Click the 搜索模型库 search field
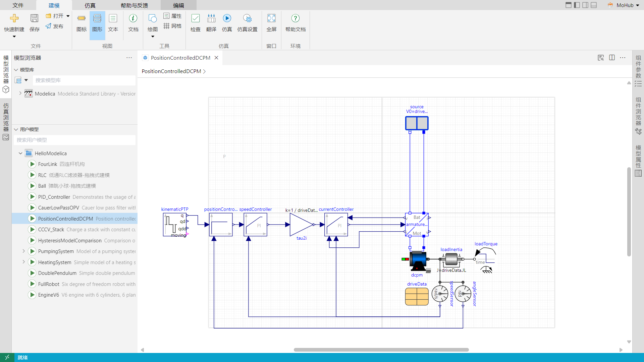The height and width of the screenshot is (362, 644). point(84,80)
